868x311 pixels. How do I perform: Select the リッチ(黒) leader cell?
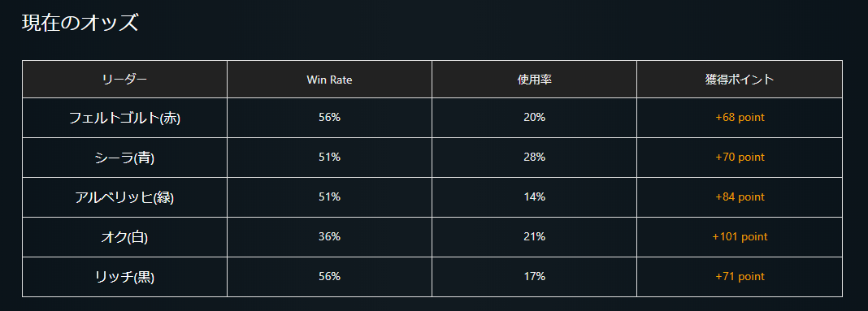pyautogui.click(x=124, y=277)
